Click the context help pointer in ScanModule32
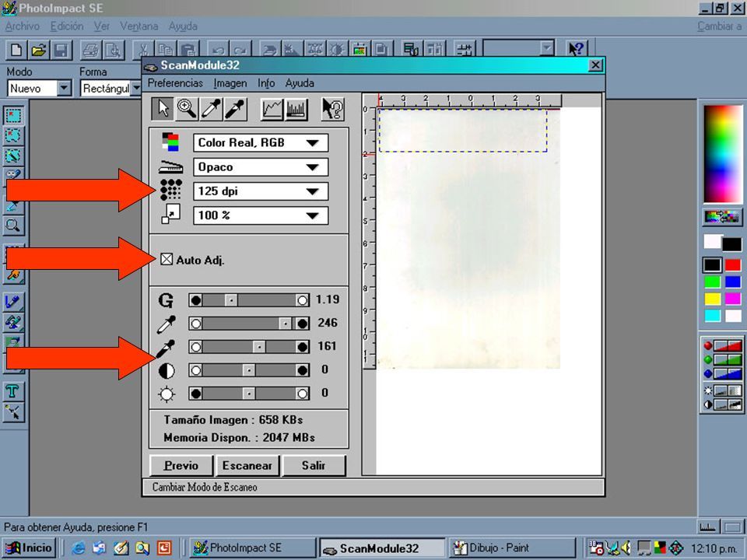The image size is (747, 560). [332, 109]
